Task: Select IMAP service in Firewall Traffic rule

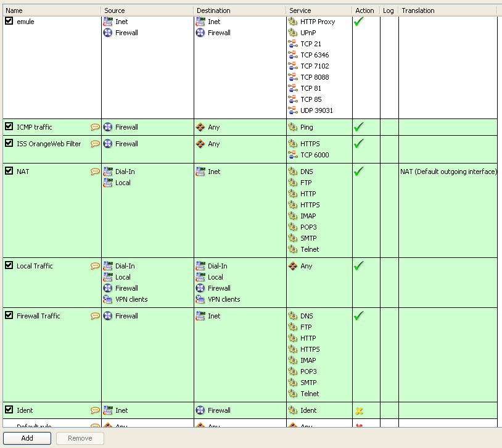Action: tap(308, 360)
